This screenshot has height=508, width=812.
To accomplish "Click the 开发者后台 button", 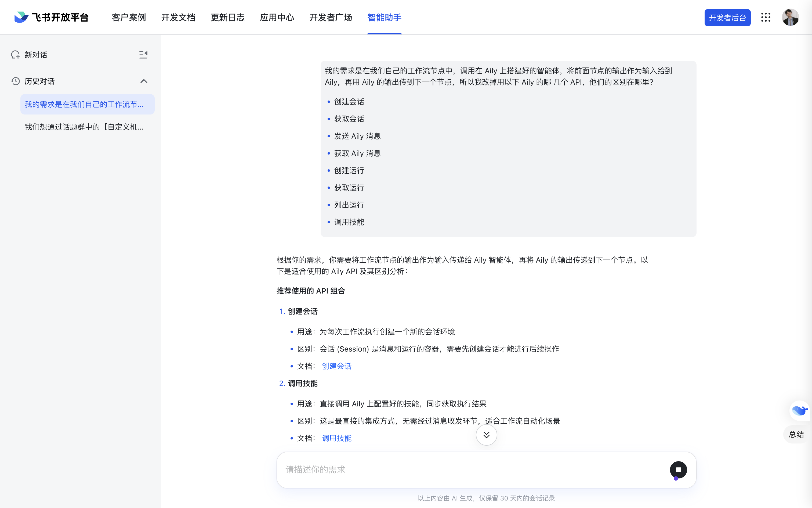I will click(x=727, y=18).
